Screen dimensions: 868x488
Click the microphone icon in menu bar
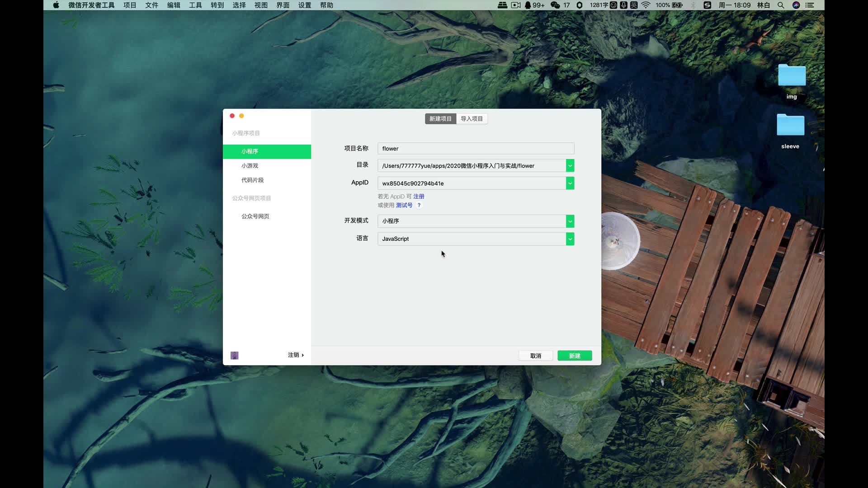(x=624, y=5)
